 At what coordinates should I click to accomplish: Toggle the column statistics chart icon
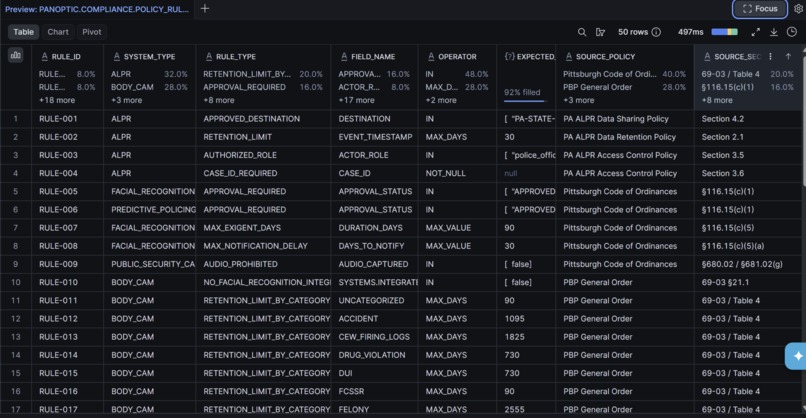15,56
